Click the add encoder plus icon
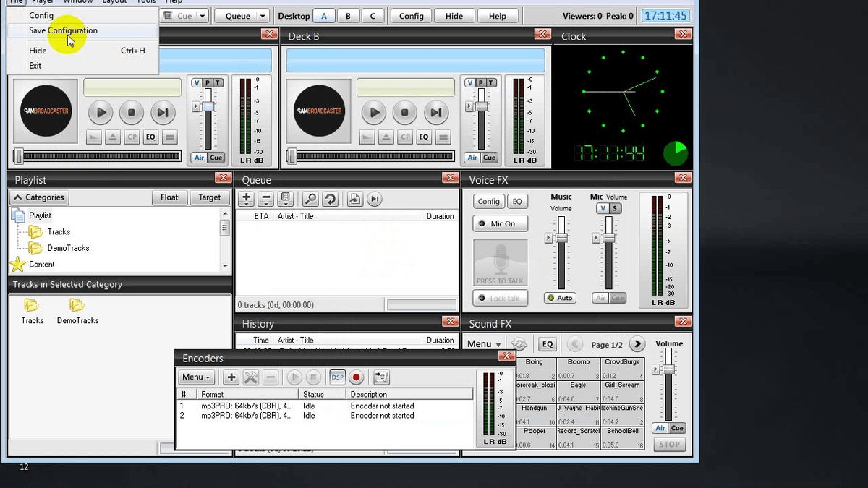868x488 pixels. pos(231,377)
